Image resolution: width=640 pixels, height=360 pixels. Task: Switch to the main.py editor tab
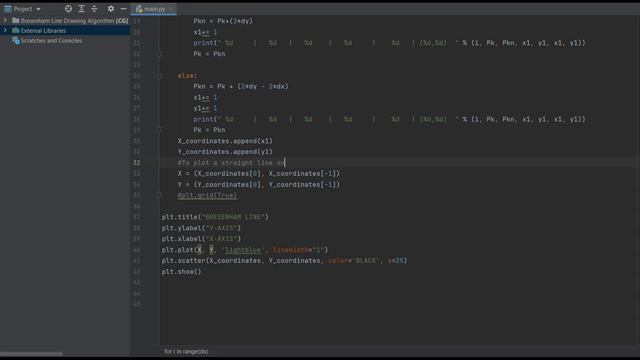click(154, 9)
